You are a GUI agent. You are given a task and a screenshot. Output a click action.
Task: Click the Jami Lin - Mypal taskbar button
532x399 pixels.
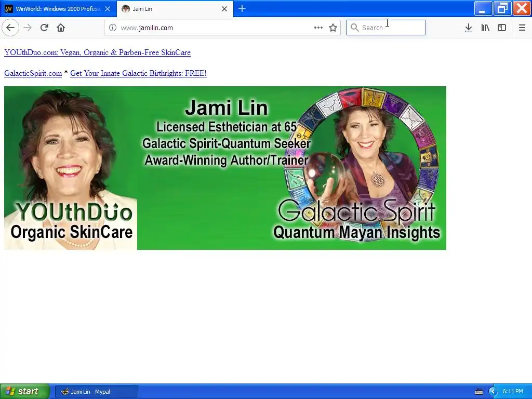point(96,392)
